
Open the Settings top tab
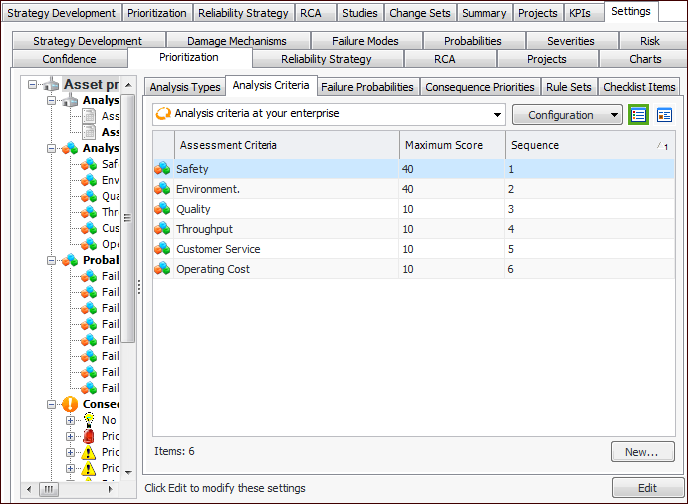tap(631, 11)
